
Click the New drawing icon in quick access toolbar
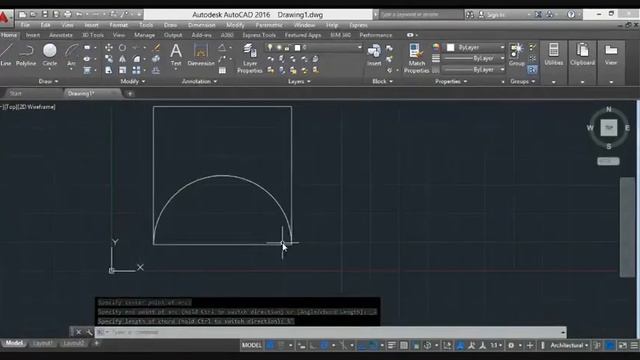(22, 14)
